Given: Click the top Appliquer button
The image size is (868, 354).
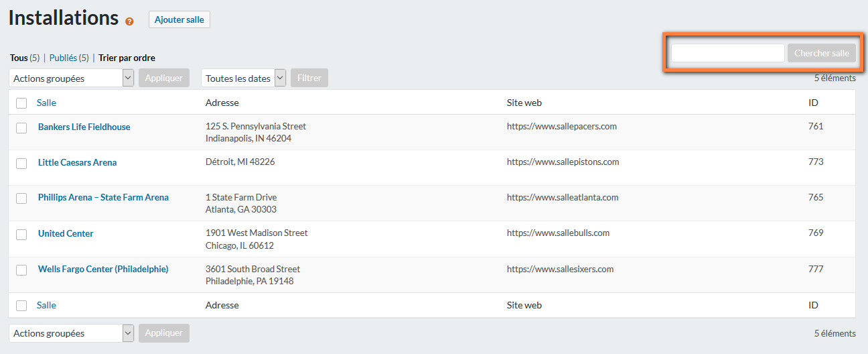Looking at the screenshot, I should (x=164, y=78).
